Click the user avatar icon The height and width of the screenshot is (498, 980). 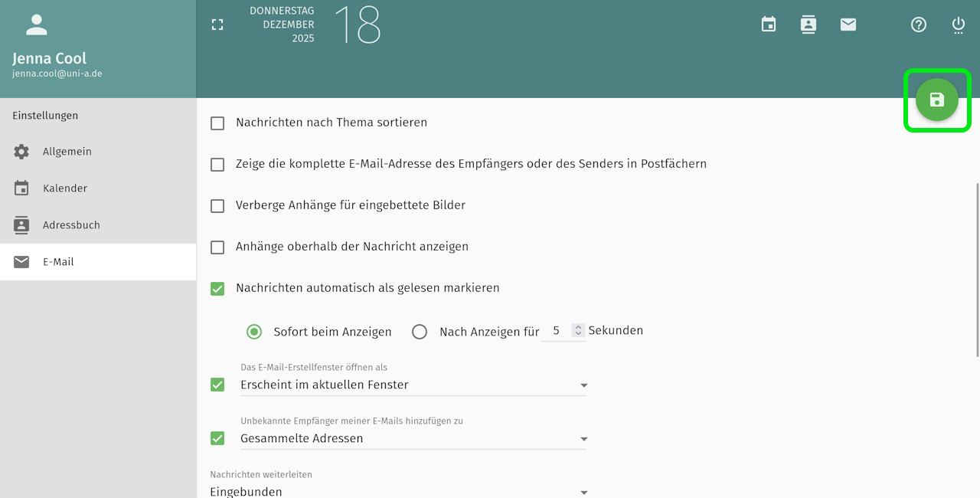(x=37, y=25)
